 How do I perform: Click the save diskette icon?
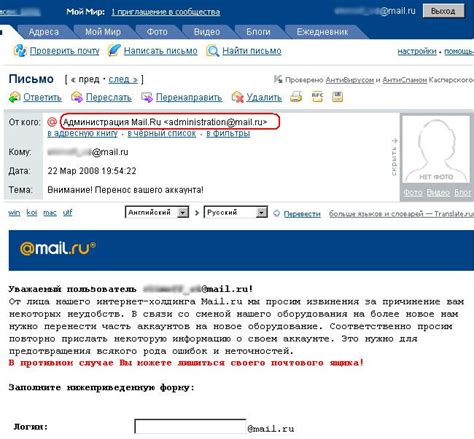click(x=337, y=97)
